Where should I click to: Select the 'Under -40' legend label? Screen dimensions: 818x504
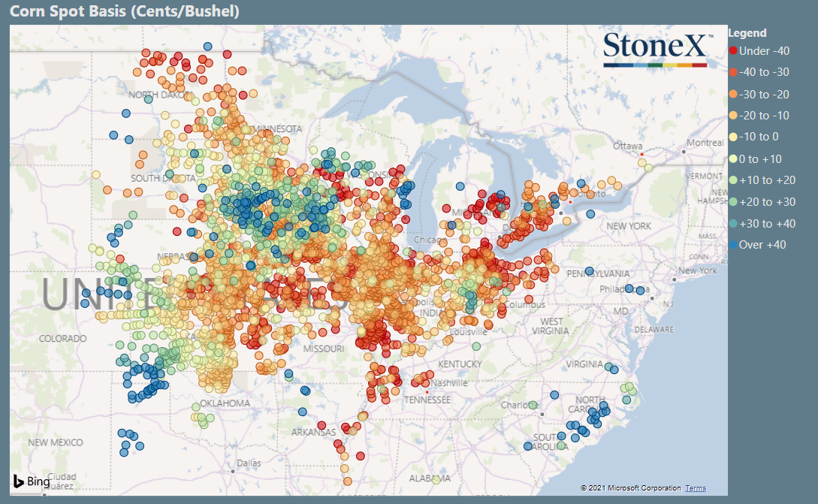[x=764, y=50]
